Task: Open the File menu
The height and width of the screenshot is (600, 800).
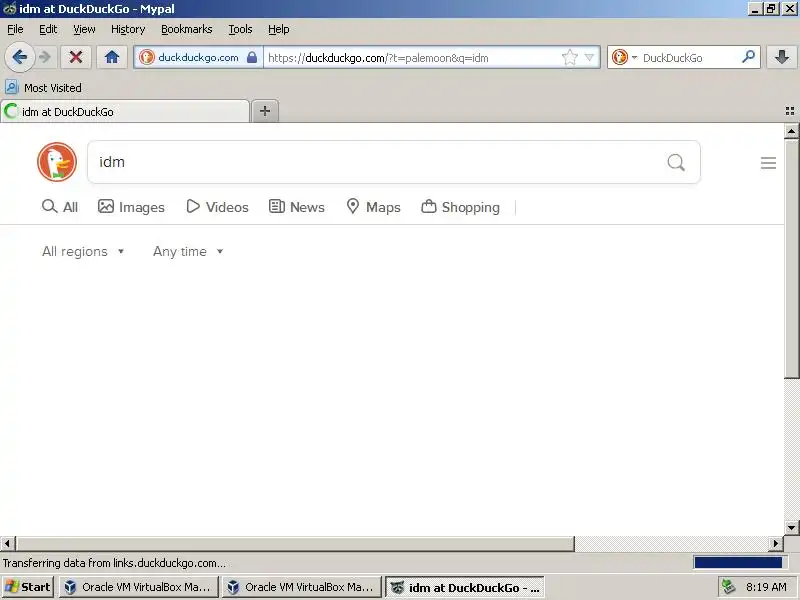Action: (x=15, y=29)
